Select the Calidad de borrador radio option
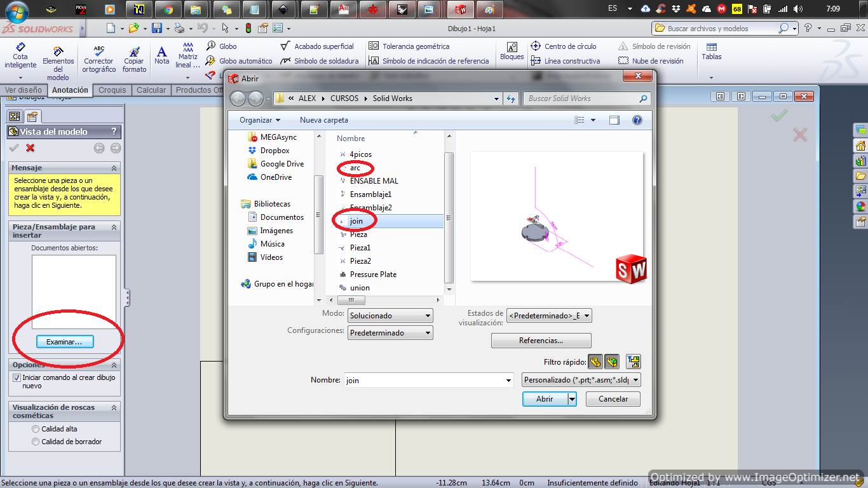This screenshot has width=868, height=488. click(36, 442)
